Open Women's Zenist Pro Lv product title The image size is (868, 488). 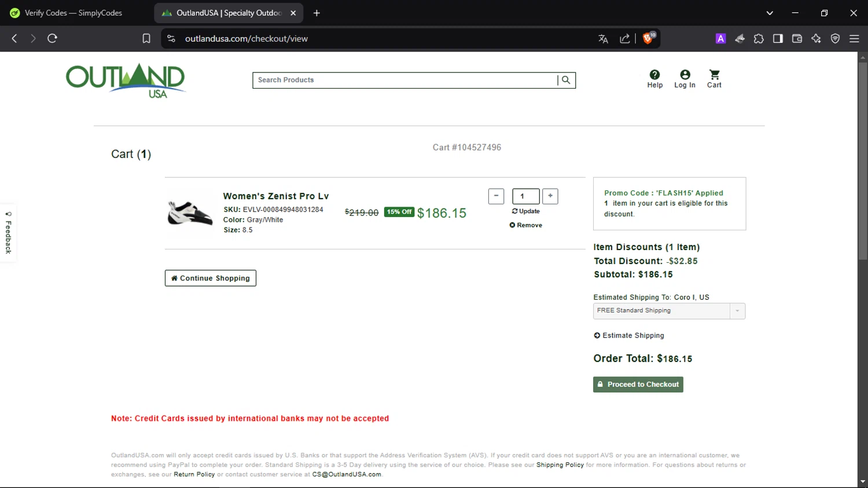[x=276, y=196]
